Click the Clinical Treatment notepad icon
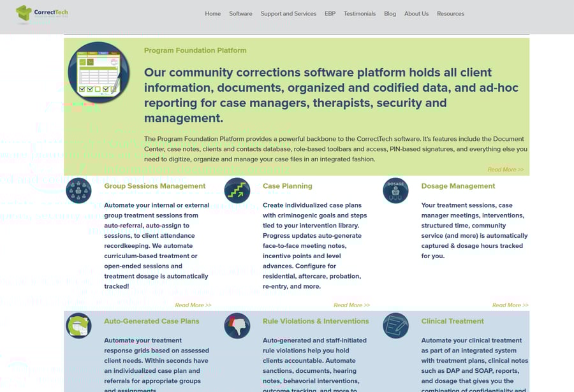 click(395, 326)
